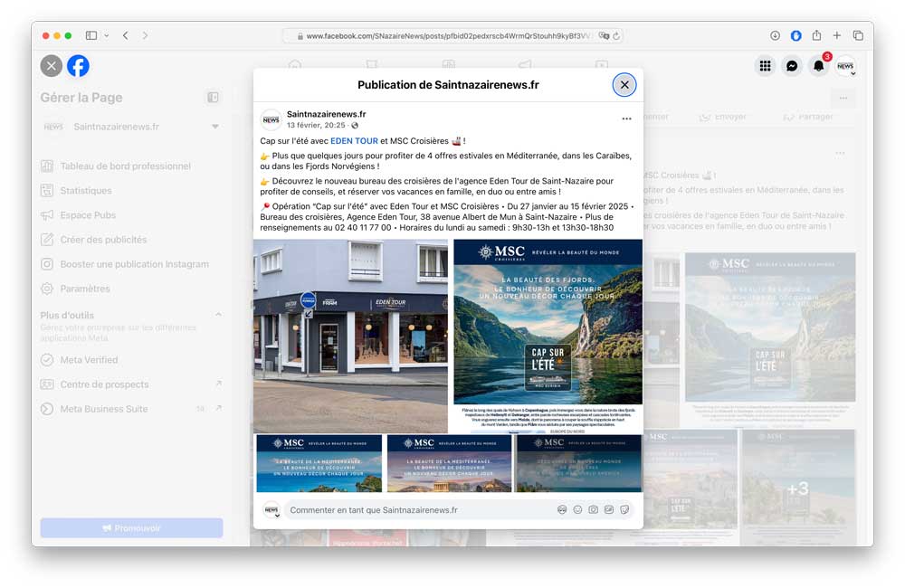Insert a GIF in the comment
905x588 pixels.
609,510
